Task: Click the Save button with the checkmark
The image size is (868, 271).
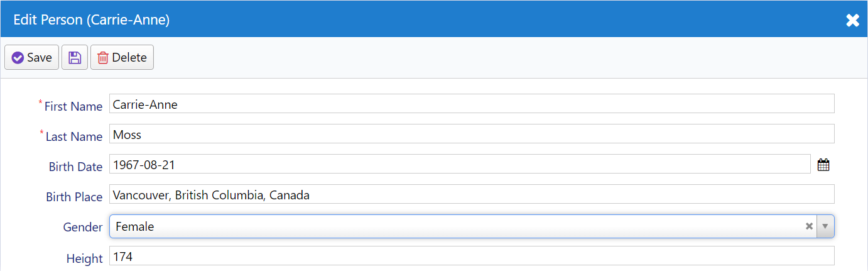Action: [32, 57]
